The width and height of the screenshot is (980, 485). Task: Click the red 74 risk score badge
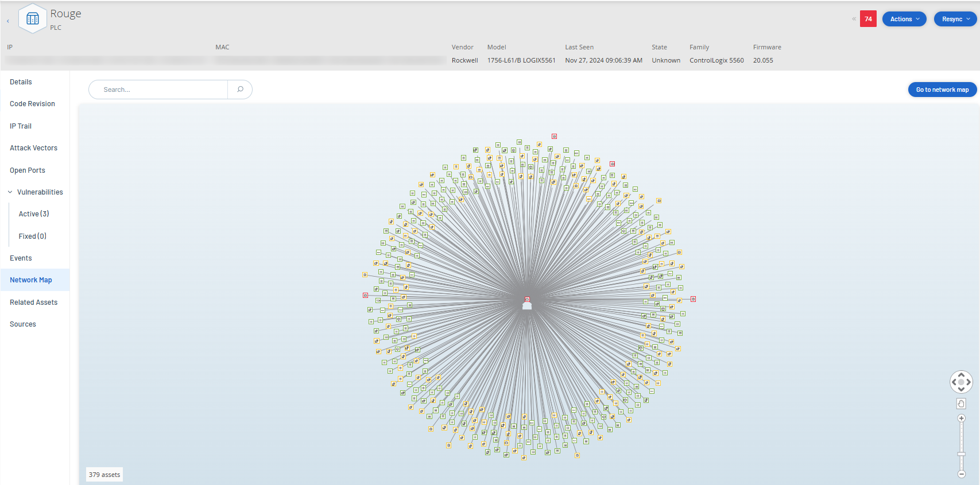coord(868,19)
